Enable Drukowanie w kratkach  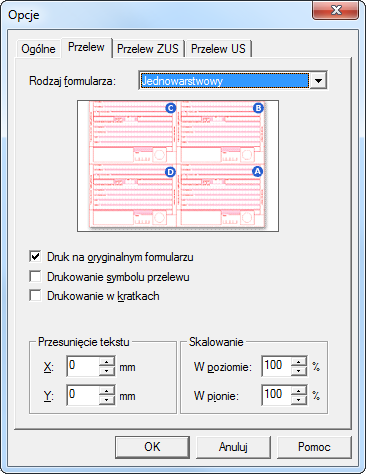coord(35,296)
